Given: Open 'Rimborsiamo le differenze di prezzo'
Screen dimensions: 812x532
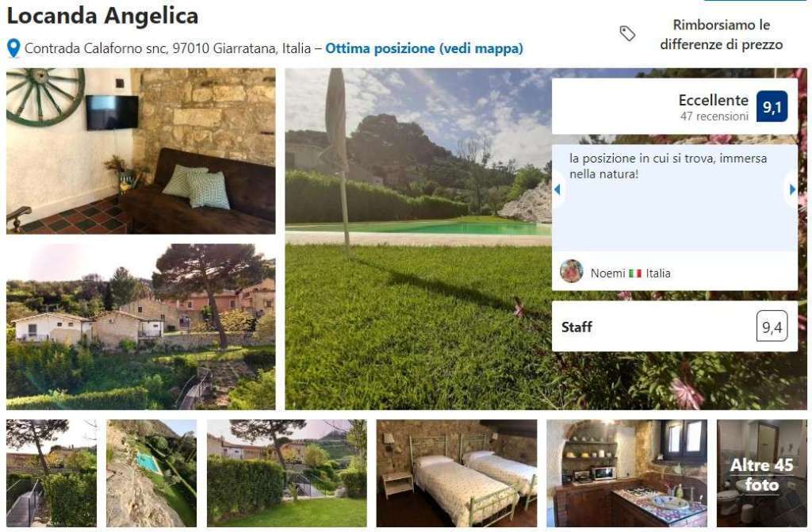Looking at the screenshot, I should (721, 34).
